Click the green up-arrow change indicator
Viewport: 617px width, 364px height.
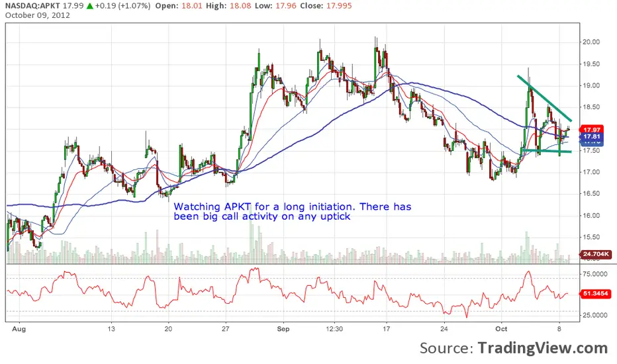click(90, 6)
